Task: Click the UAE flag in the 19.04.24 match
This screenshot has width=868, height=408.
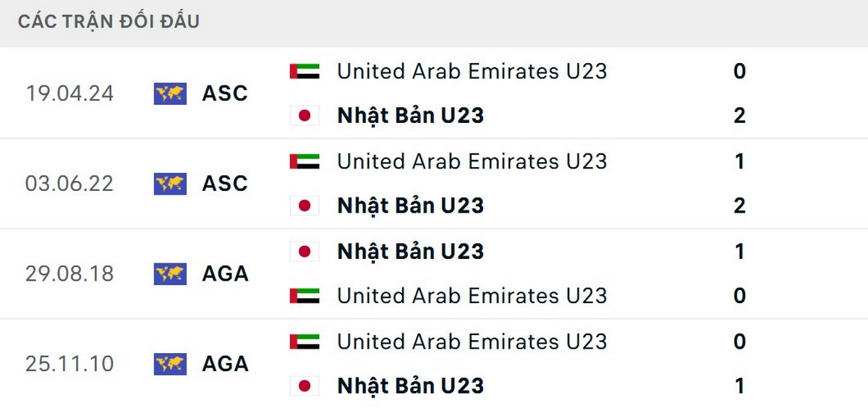Action: [305, 71]
